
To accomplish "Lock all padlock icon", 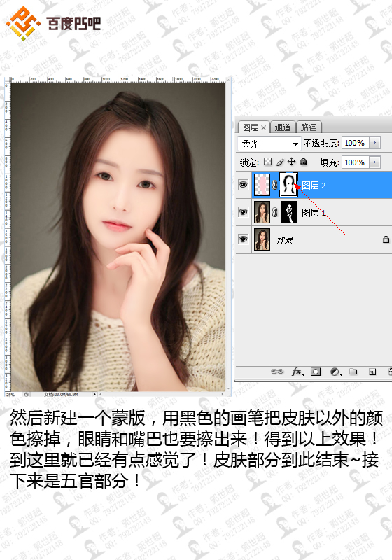I will point(304,162).
